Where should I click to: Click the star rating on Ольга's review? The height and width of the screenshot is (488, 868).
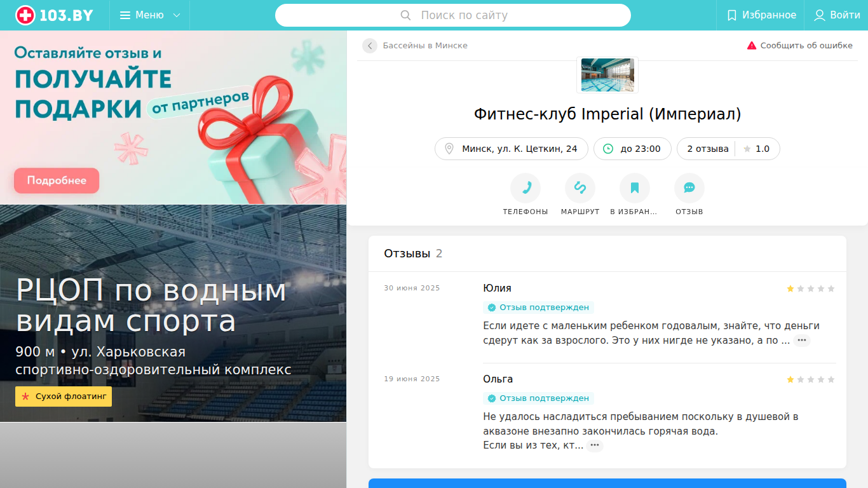point(811,379)
